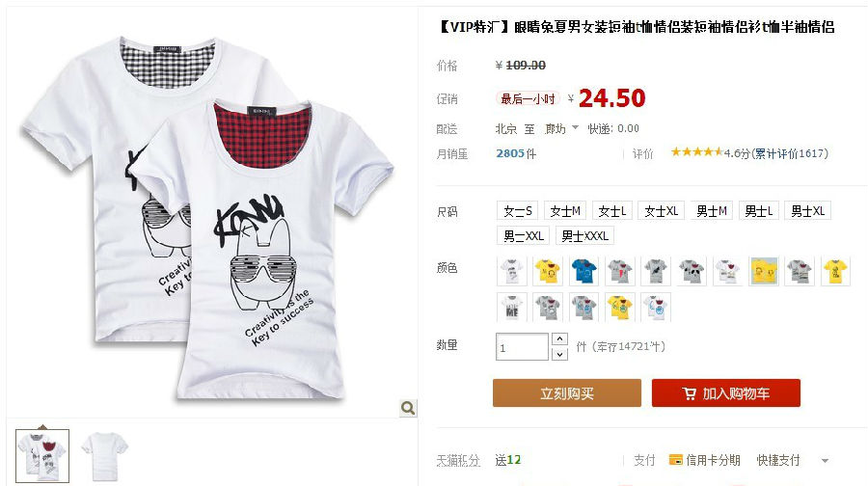Select size 男士XXXL
The height and width of the screenshot is (486, 868).
584,236
